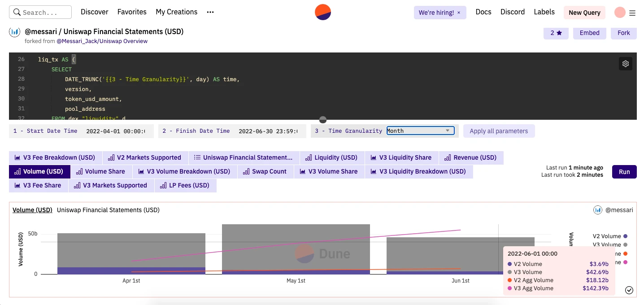Viewport: 644px width, 305px height.
Task: Toggle V3 Volume legend series
Action: (x=610, y=245)
